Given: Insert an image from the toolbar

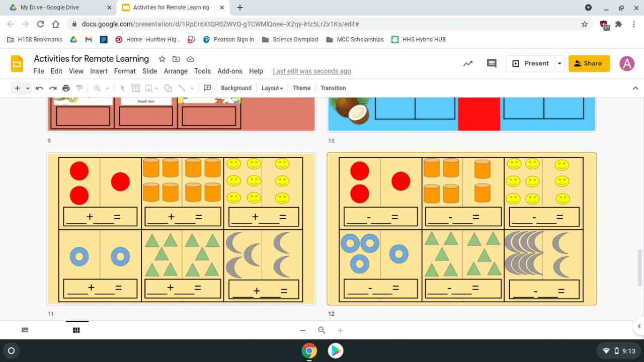Looking at the screenshot, I should pyautogui.click(x=148, y=88).
